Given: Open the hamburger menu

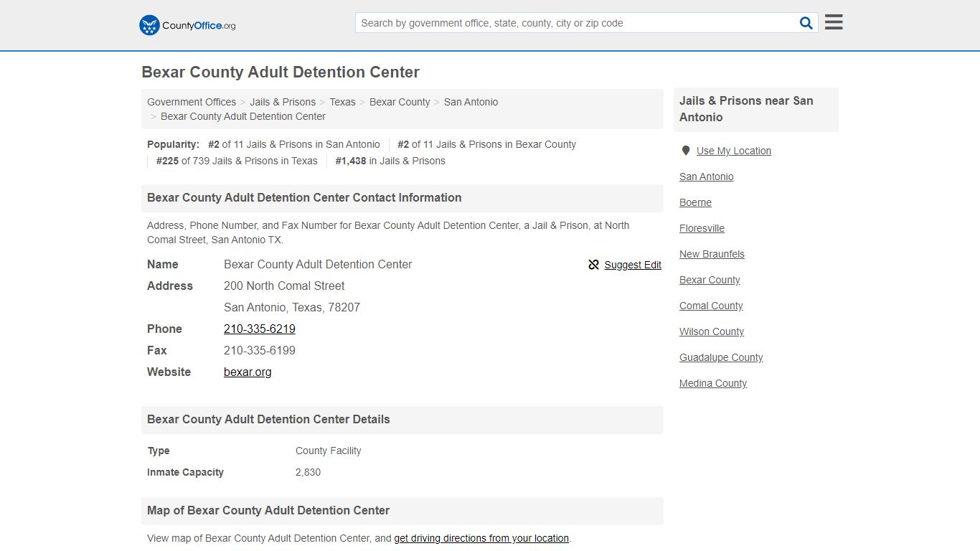Looking at the screenshot, I should pyautogui.click(x=834, y=22).
